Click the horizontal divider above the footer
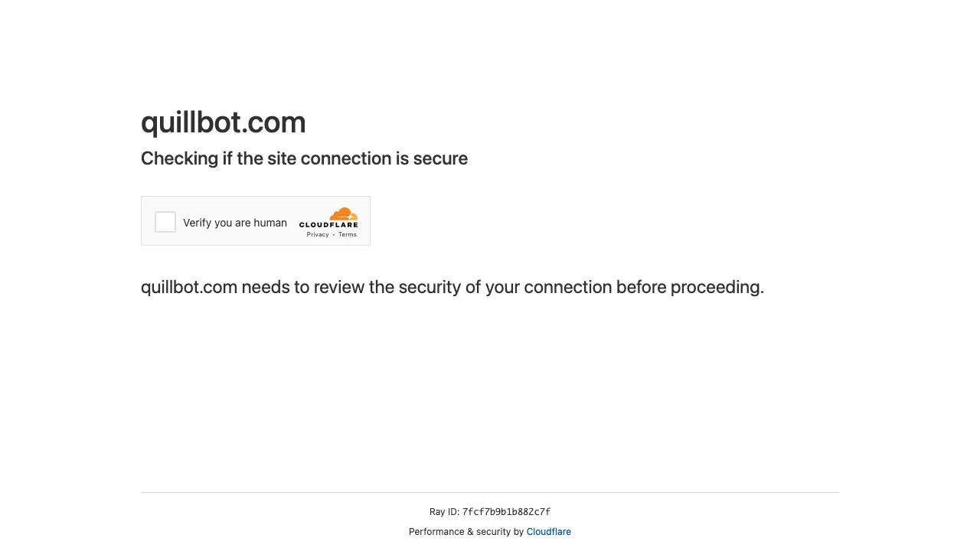The width and height of the screenshot is (980, 551). pos(490,492)
